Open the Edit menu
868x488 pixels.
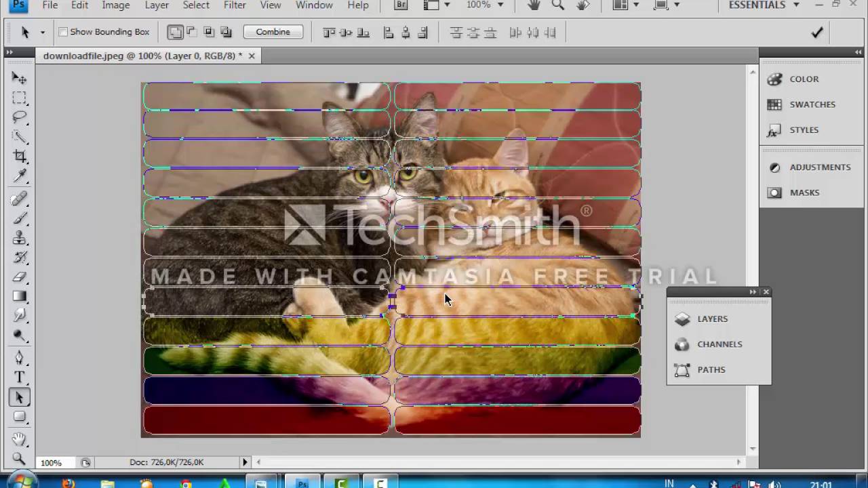click(79, 5)
